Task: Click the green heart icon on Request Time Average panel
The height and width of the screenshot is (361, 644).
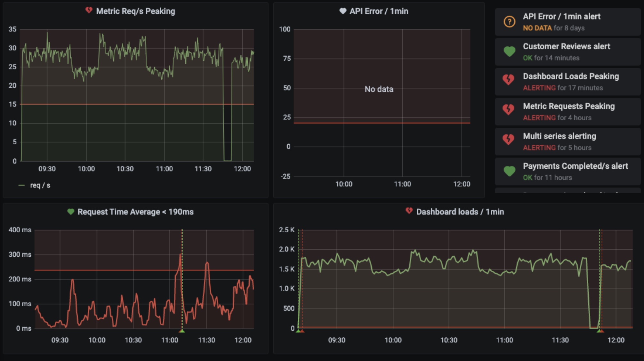Action: (x=71, y=211)
